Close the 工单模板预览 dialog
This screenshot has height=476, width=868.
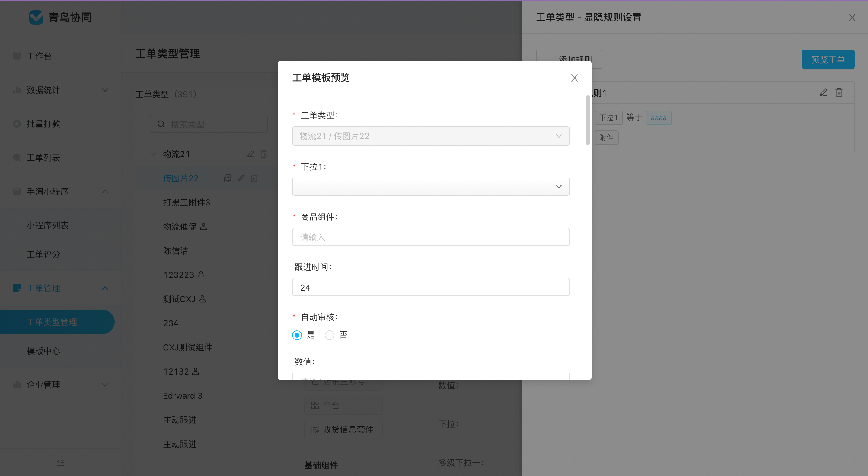click(x=575, y=78)
